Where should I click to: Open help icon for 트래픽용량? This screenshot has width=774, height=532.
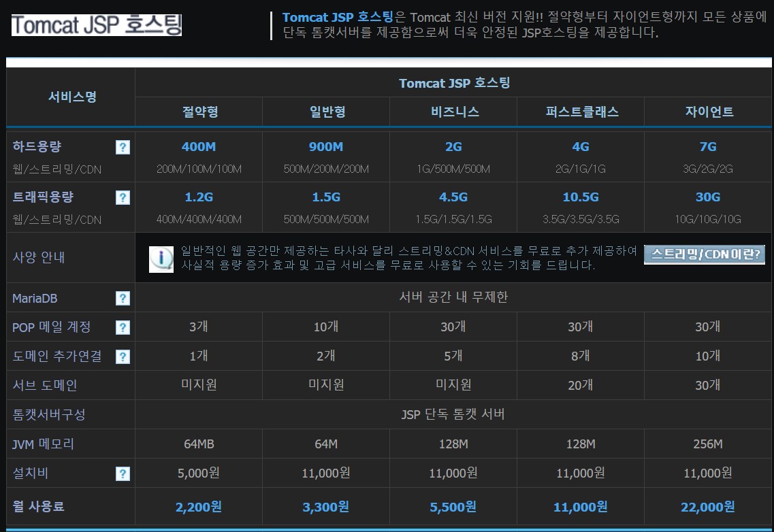pos(123,197)
